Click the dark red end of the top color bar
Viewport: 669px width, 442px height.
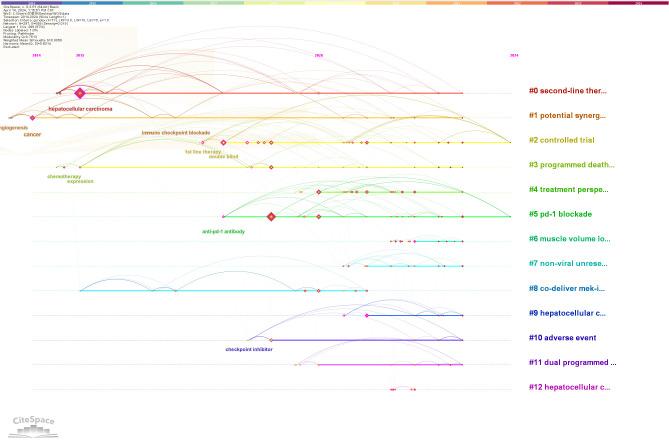(638, 3)
